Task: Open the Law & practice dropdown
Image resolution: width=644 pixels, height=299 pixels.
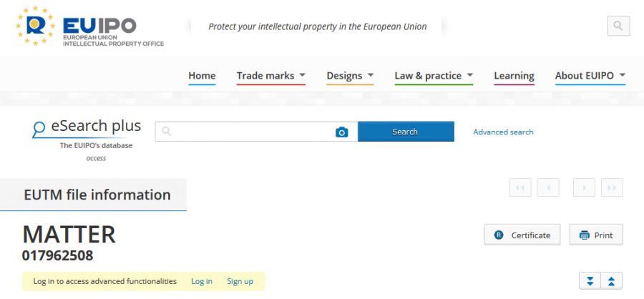Action: pos(434,76)
